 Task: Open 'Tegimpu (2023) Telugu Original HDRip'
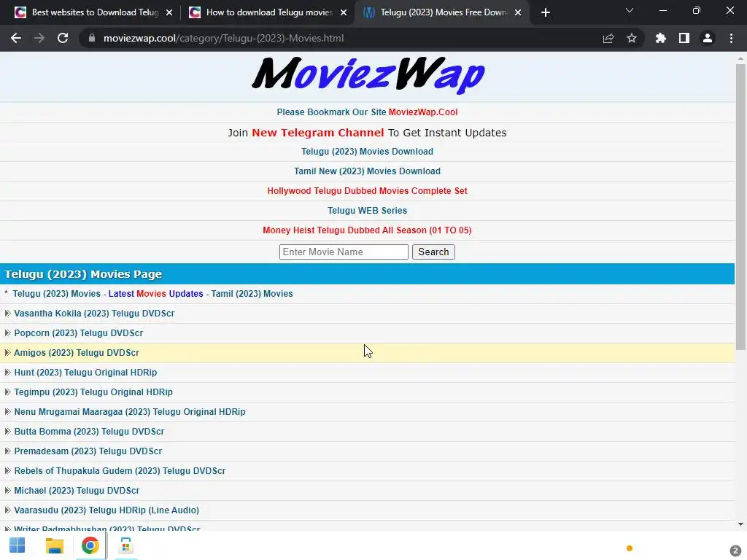[93, 392]
